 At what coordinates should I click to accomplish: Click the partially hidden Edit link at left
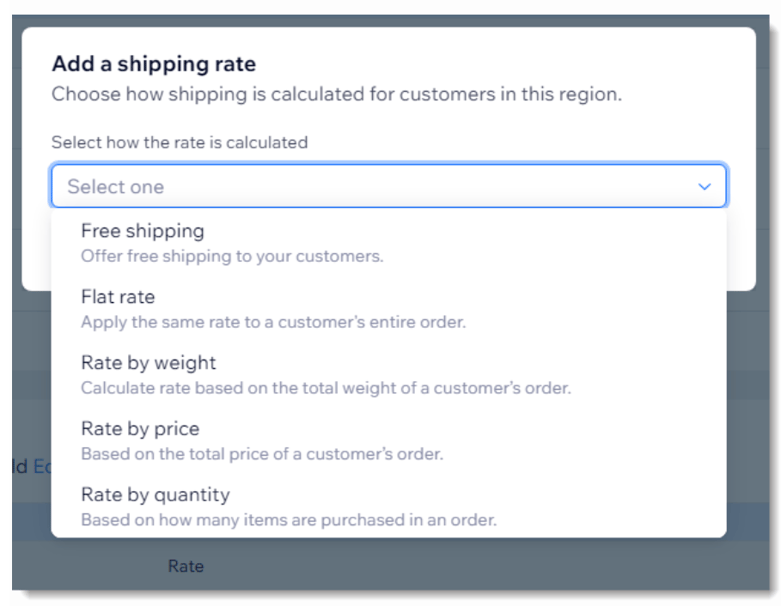pos(40,466)
